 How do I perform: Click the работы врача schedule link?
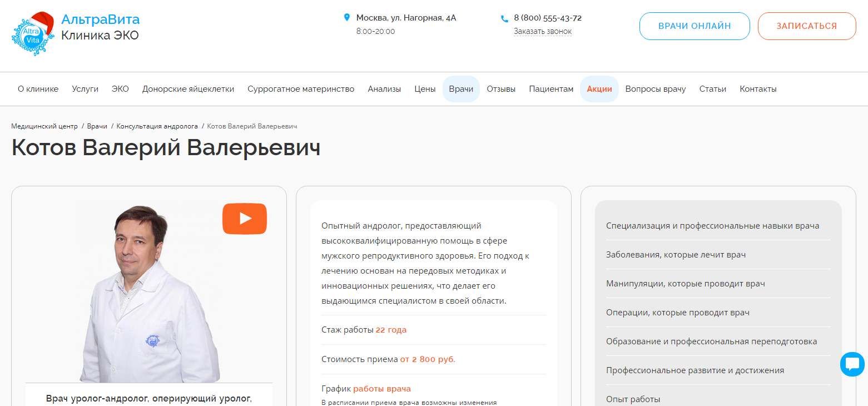[382, 389]
